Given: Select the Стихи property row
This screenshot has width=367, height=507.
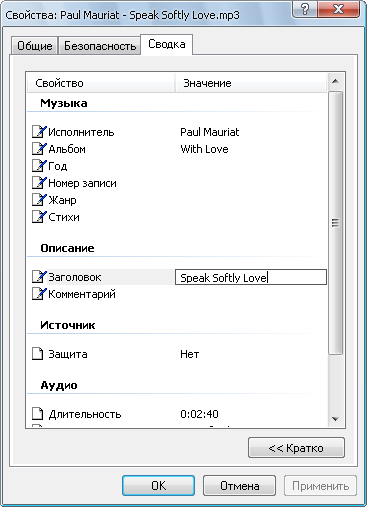Looking at the screenshot, I should tap(64, 217).
